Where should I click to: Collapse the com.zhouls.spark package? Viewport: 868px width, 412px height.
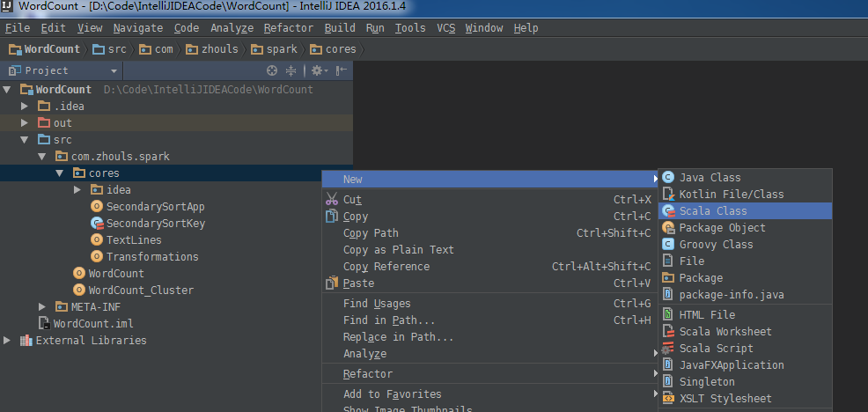(x=42, y=156)
